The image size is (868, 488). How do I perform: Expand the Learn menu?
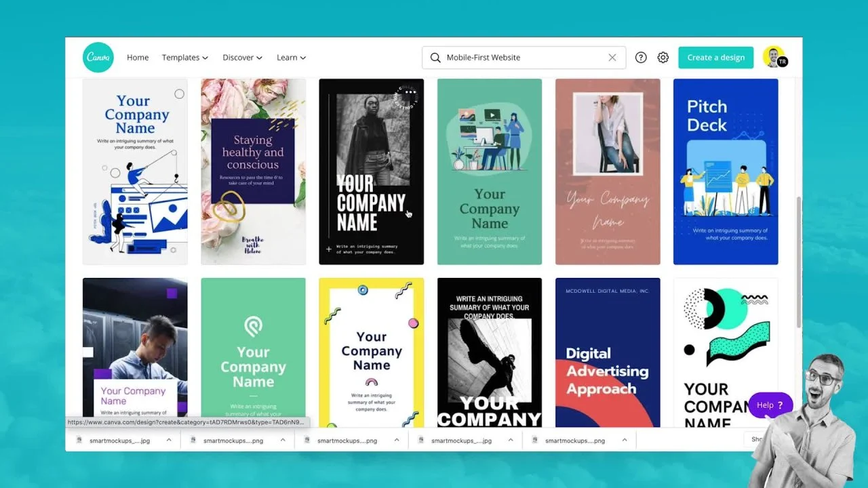tap(292, 58)
